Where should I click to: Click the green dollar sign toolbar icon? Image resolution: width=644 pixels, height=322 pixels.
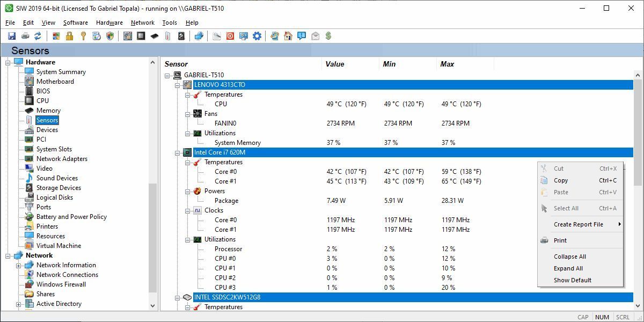pyautogui.click(x=328, y=36)
